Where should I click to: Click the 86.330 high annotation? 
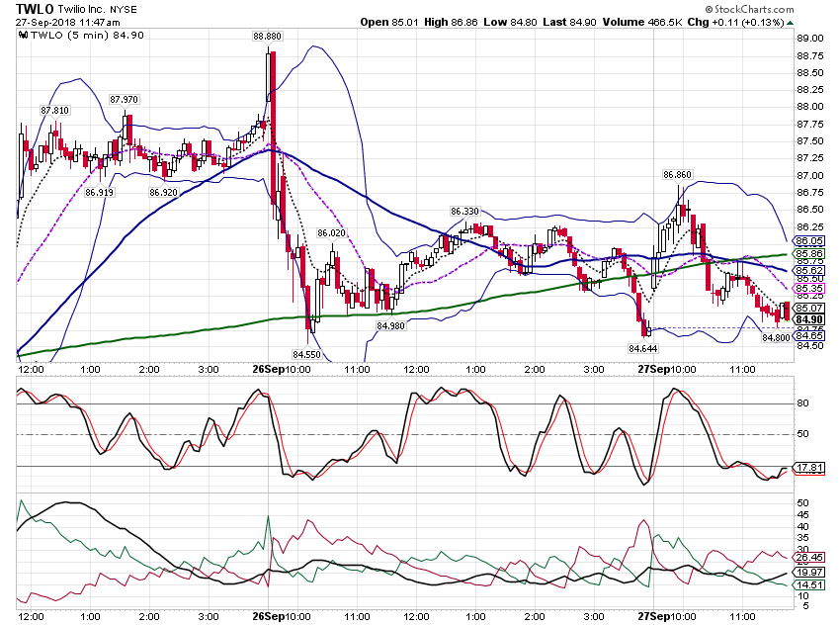coord(465,212)
